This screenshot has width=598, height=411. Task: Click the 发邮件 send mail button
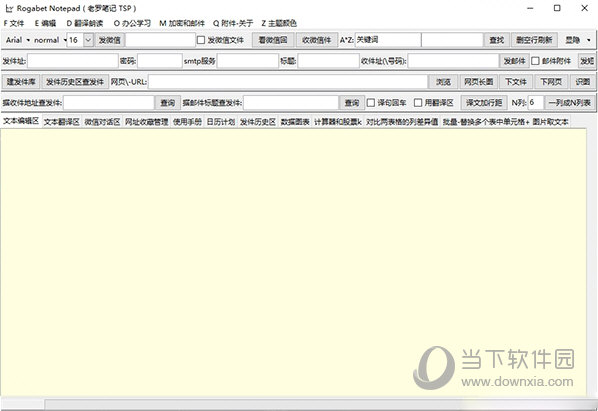(514, 61)
